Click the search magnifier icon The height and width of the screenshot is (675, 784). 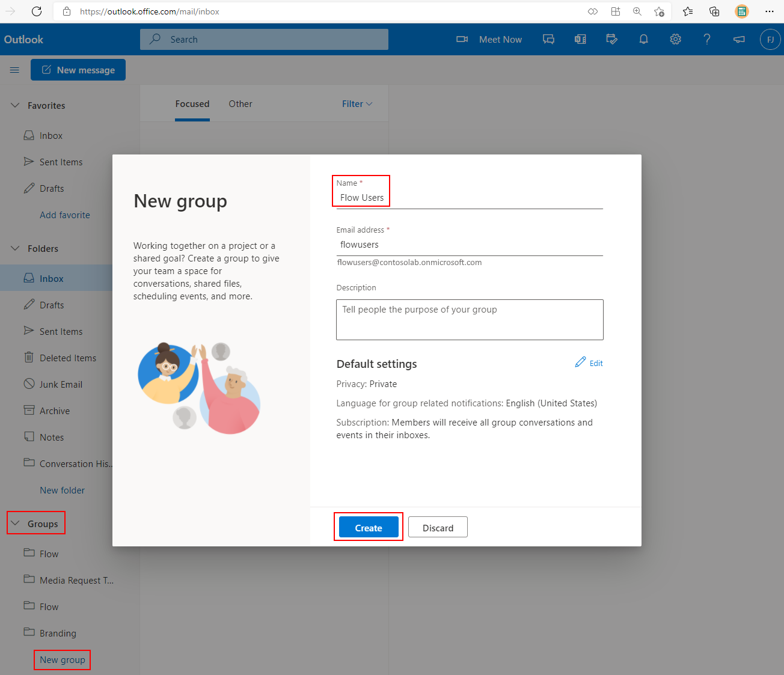[155, 39]
